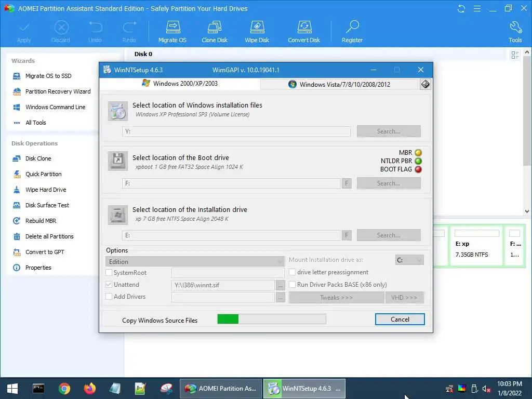Switch to Windows 2000/XP/2003 tab

tap(180, 84)
